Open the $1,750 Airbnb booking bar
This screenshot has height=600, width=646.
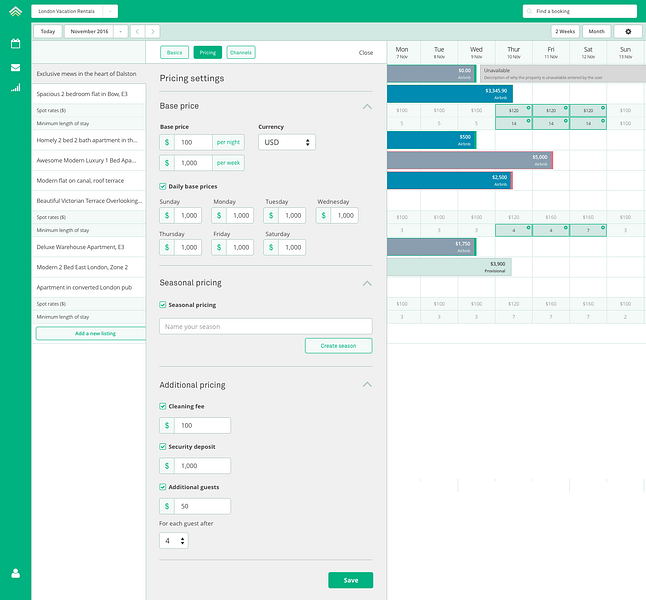coord(431,247)
